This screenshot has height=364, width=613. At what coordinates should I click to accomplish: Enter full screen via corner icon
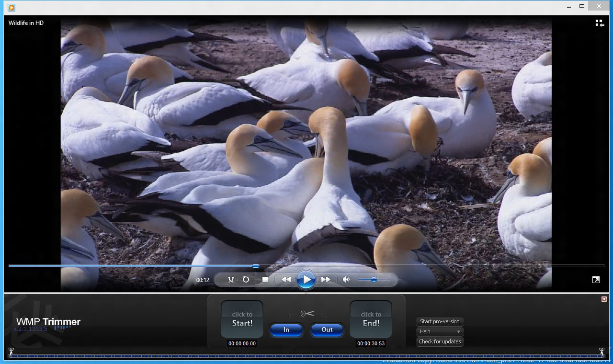(x=596, y=280)
